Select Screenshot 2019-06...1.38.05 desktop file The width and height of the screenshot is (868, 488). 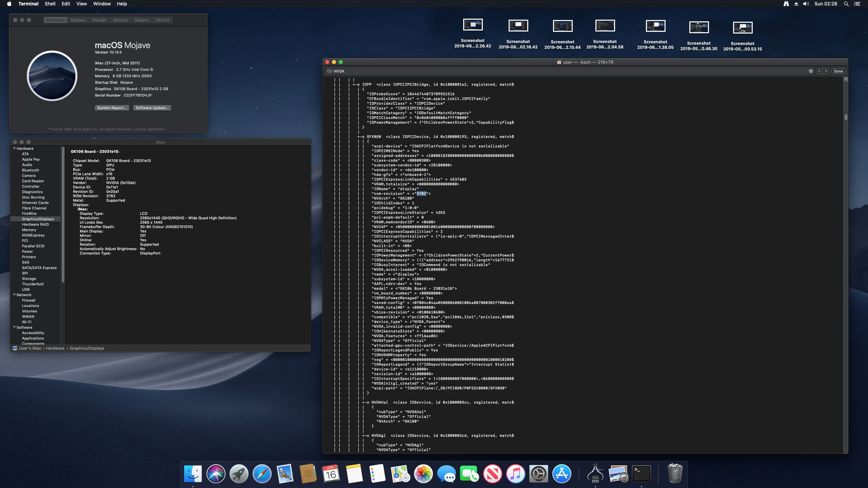pyautogui.click(x=655, y=35)
